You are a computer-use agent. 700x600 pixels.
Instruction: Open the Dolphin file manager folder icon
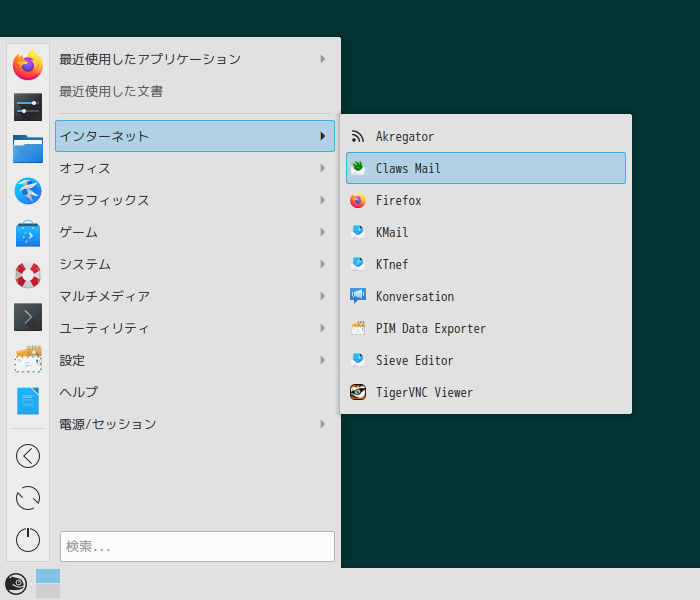(x=28, y=149)
